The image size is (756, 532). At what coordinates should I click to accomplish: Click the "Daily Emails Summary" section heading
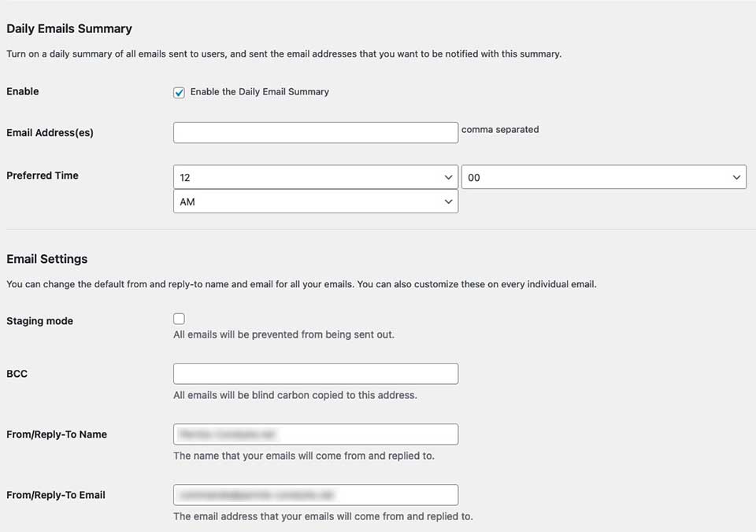pos(69,29)
